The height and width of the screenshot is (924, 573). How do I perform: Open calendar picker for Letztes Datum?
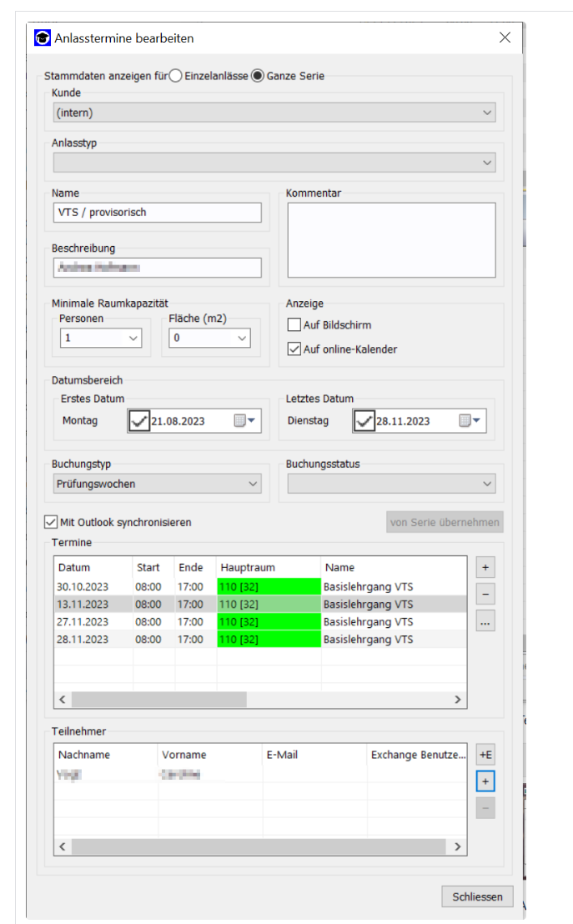470,421
